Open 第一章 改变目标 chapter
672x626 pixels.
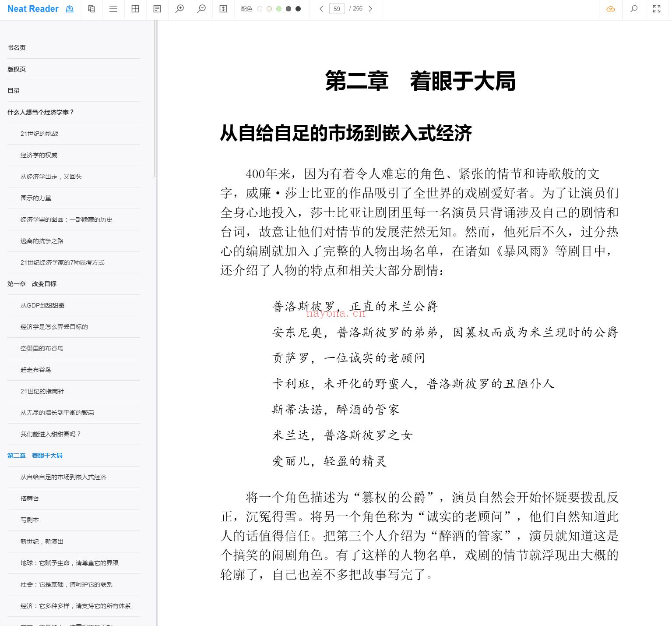coord(32,284)
